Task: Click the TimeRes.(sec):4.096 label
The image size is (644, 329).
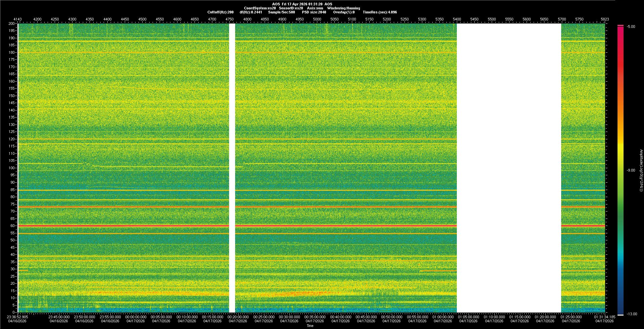Action: (x=380, y=12)
